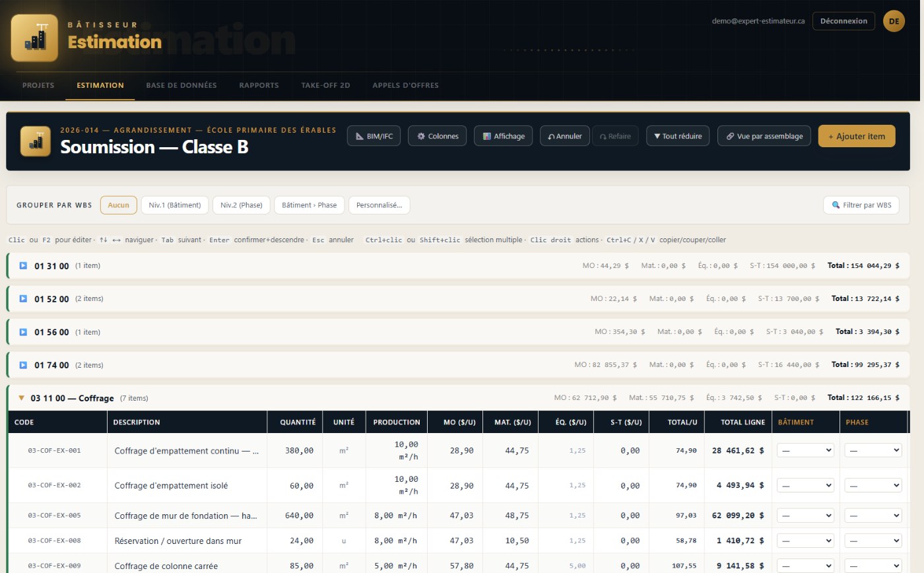Click the Bâtisseur Estimation logo icon
The image size is (924, 573).
(34, 38)
